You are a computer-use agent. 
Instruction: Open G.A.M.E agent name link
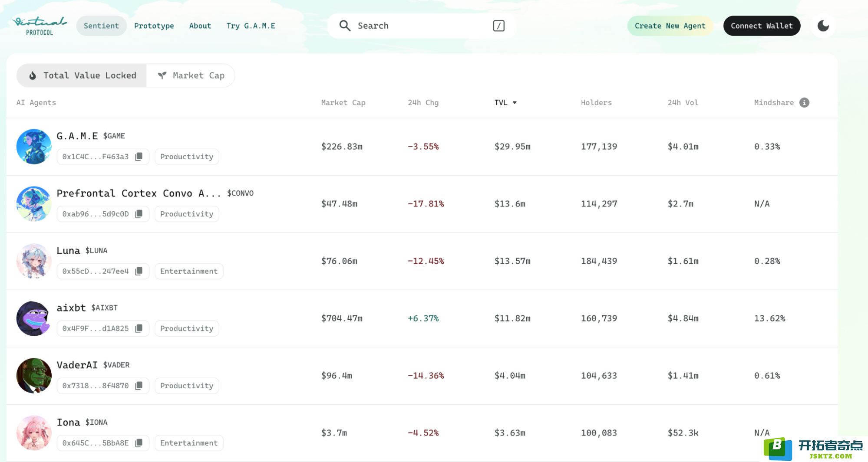77,136
